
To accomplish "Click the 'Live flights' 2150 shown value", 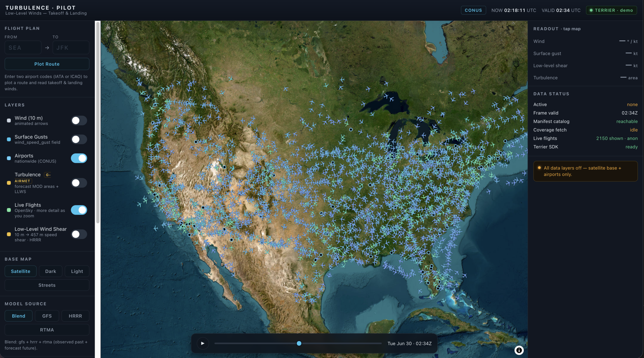I will click(x=617, y=138).
